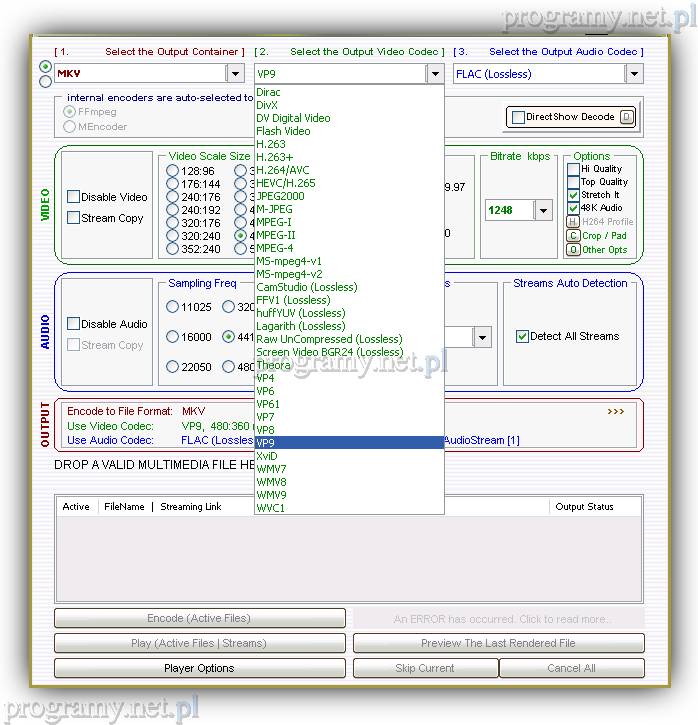Click the Player Options button
Viewport: 698px width, 725px height.
click(199, 668)
